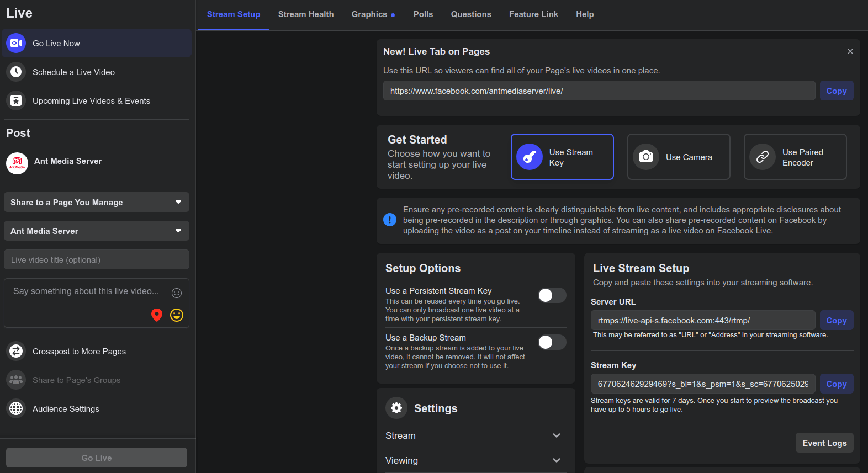This screenshot has height=473, width=868.
Task: Click Schedule a Live Video label
Action: 73,72
